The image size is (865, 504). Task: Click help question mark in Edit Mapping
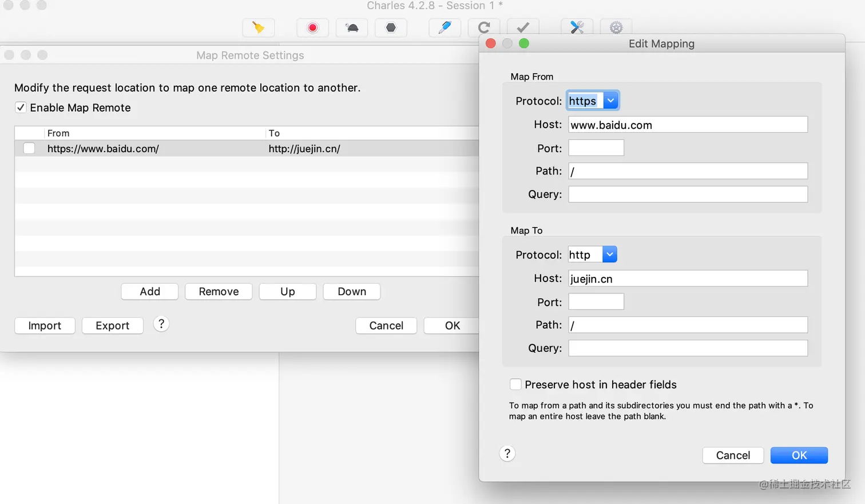pos(507,454)
